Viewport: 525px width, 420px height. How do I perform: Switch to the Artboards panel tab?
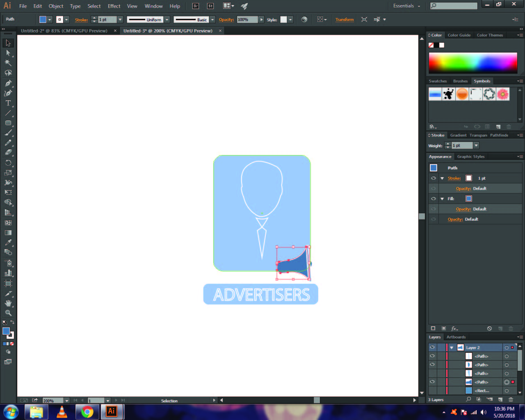tap(456, 337)
